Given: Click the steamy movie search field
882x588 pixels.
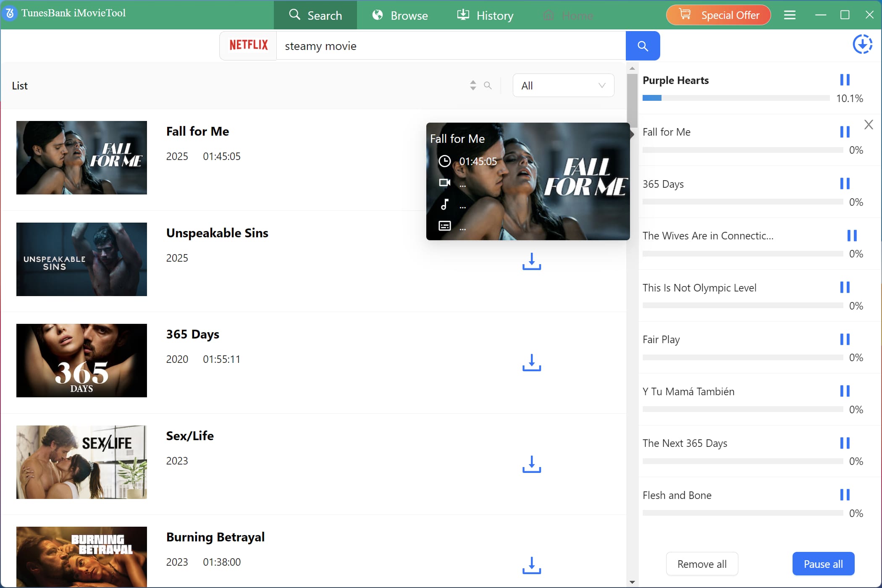Looking at the screenshot, I should point(449,46).
